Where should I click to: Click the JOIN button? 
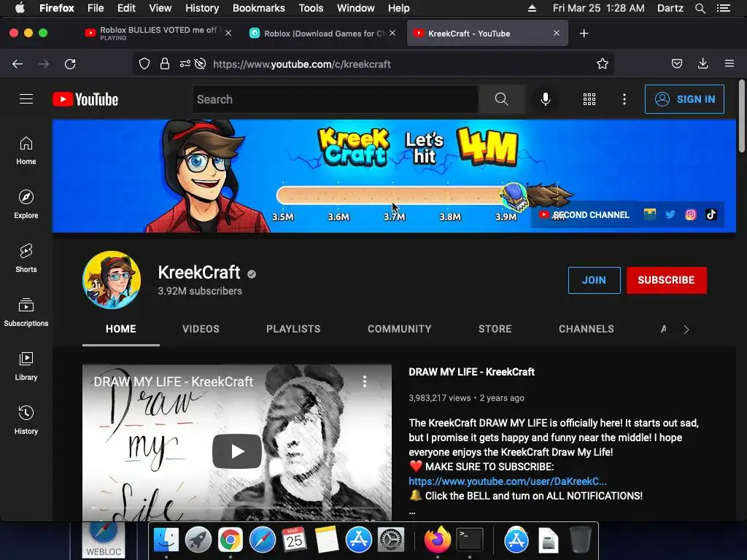pyautogui.click(x=594, y=280)
